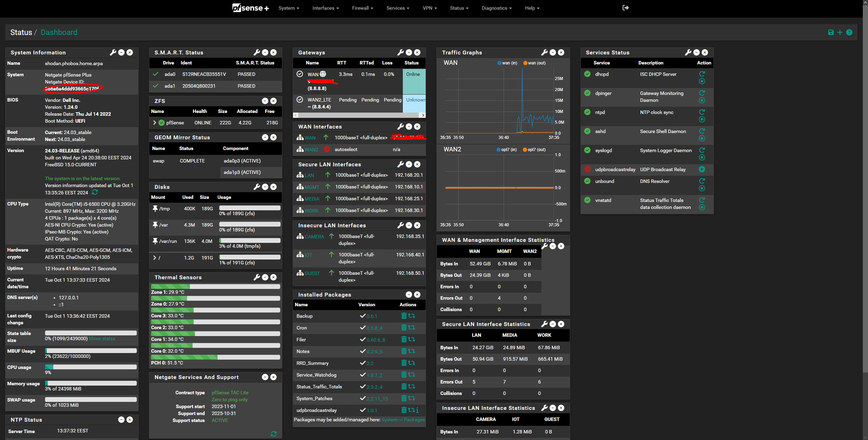Image resolution: width=868 pixels, height=440 pixels.
Task: Click the logout icon in top navbar
Action: point(625,8)
